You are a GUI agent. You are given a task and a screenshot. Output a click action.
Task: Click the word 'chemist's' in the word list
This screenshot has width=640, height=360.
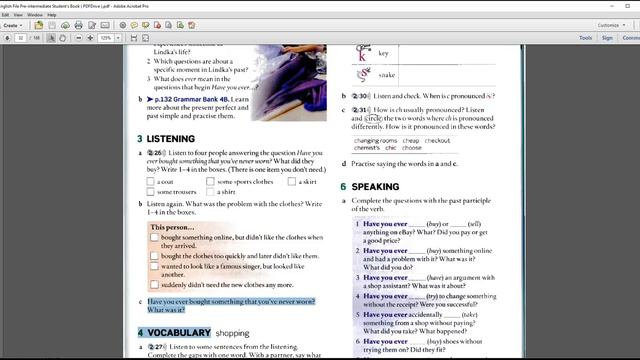click(367, 148)
